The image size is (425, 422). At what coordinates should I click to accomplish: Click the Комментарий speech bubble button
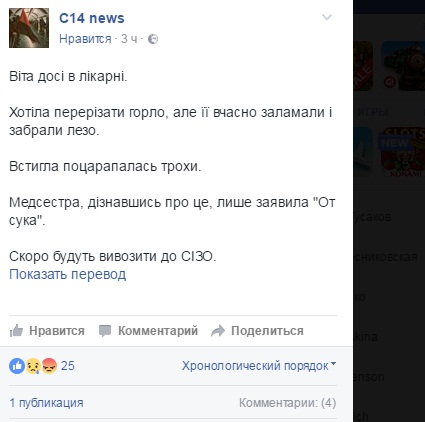click(148, 331)
